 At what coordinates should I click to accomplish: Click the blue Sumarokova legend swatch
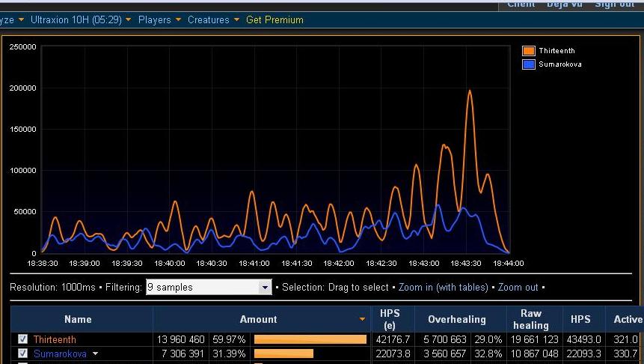529,64
